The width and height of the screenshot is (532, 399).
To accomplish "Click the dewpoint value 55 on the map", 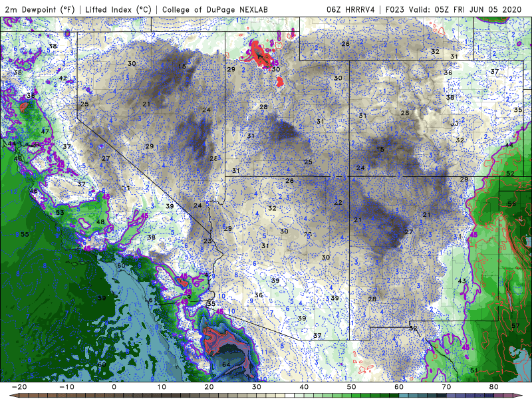I will coord(25,235).
